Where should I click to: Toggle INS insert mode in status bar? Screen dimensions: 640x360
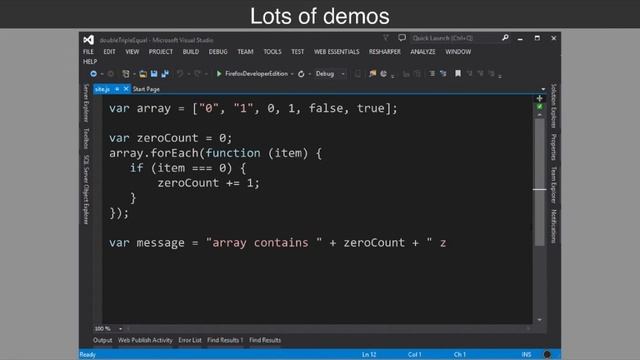pyautogui.click(x=526, y=354)
